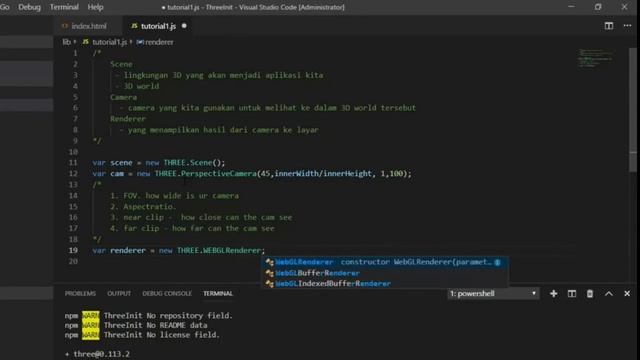Place cursor on THREE.PerspectiveCamera text
The width and height of the screenshot is (640, 360).
[205, 173]
